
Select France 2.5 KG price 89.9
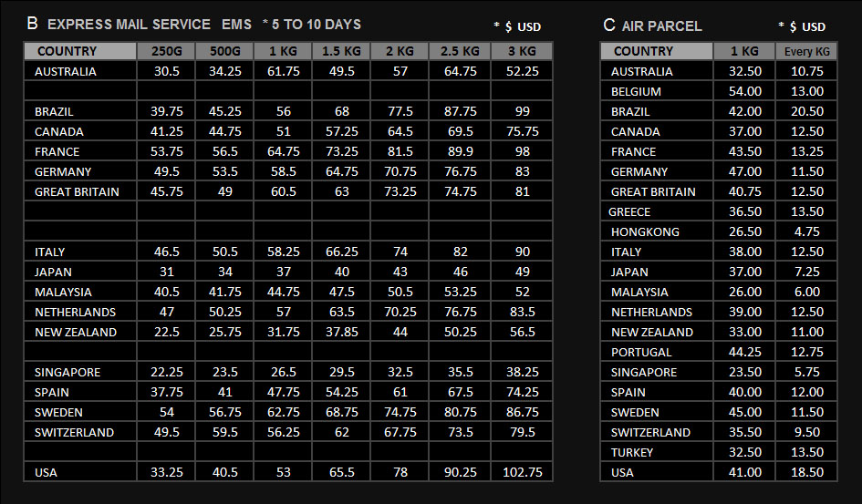click(460, 151)
